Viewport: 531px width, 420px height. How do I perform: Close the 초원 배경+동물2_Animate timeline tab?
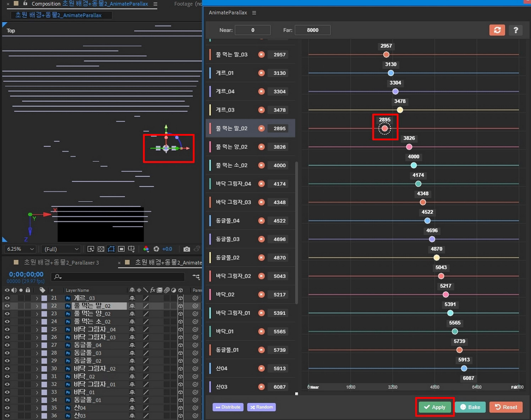coord(119,263)
